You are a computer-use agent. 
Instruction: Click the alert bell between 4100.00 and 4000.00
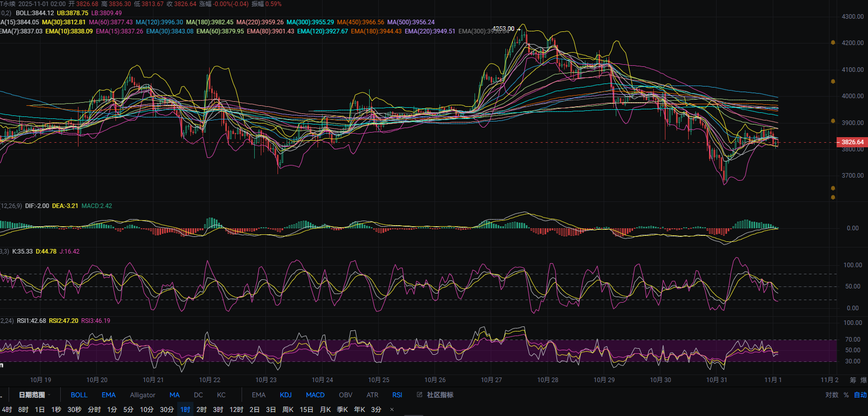click(833, 81)
